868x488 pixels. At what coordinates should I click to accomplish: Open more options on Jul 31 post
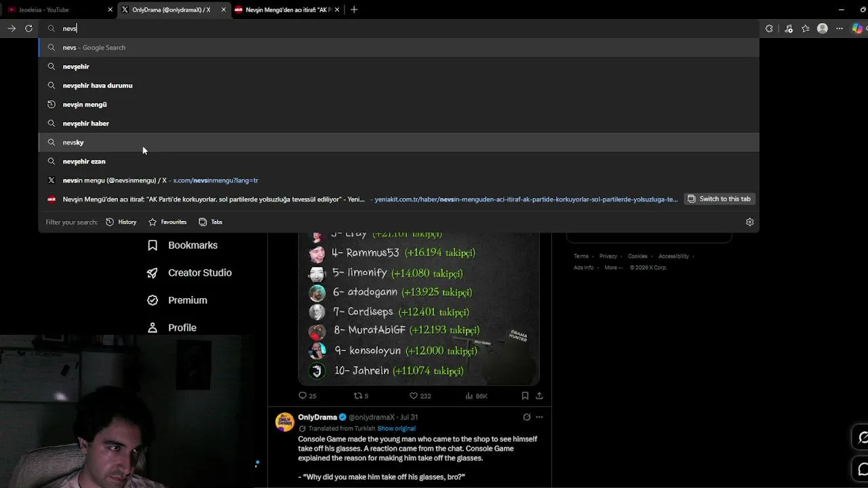click(539, 417)
